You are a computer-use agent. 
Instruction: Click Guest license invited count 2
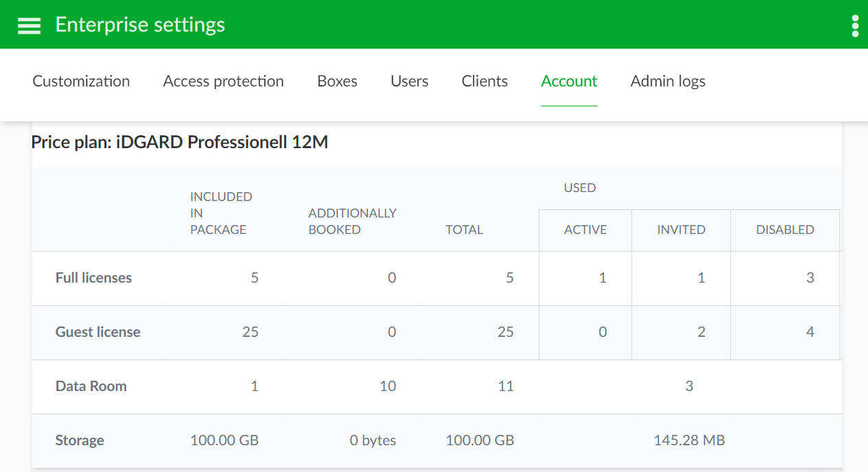click(x=701, y=332)
